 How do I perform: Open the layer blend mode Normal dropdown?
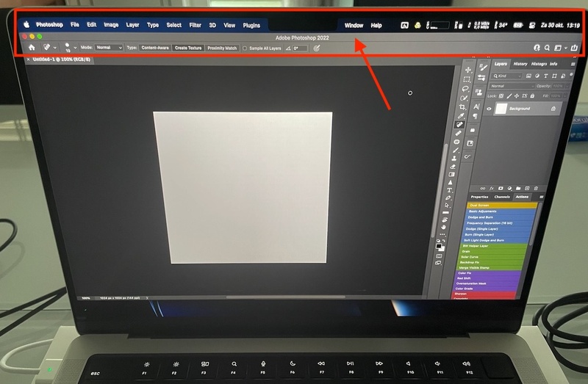(512, 86)
